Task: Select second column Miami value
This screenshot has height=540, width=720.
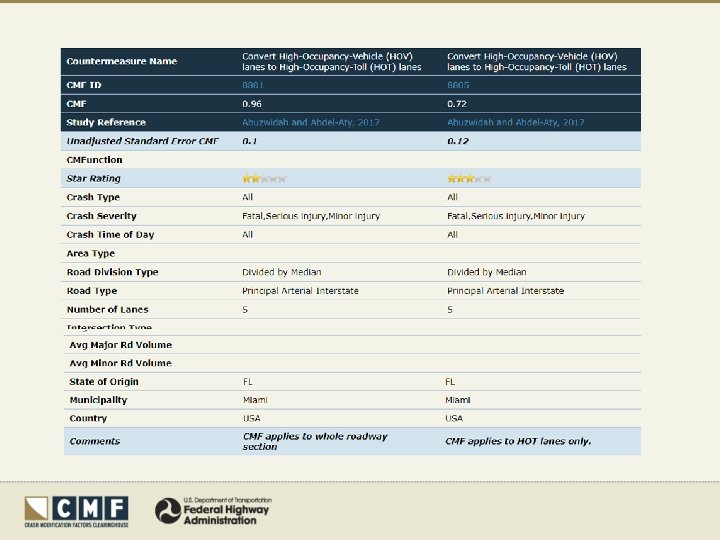Action: [458, 400]
